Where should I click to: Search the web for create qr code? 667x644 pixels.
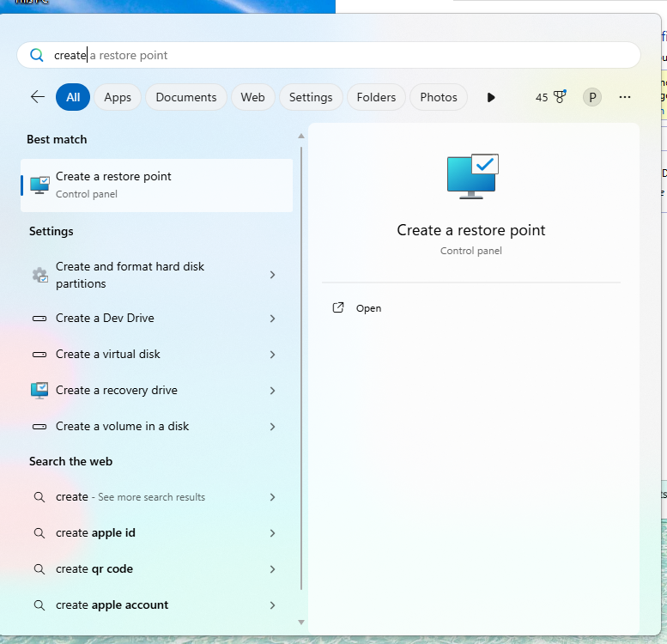tap(156, 569)
